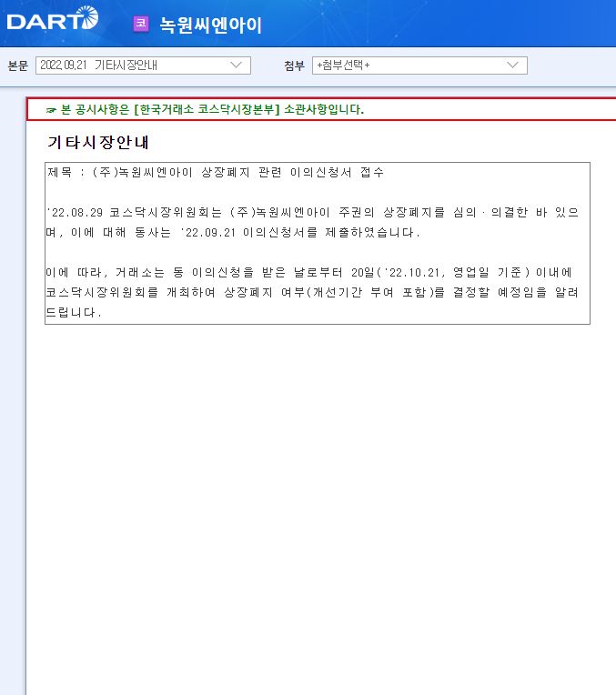Click the 녹원씨엔아이 company name heading
This screenshot has width=616, height=695.
(211, 25)
